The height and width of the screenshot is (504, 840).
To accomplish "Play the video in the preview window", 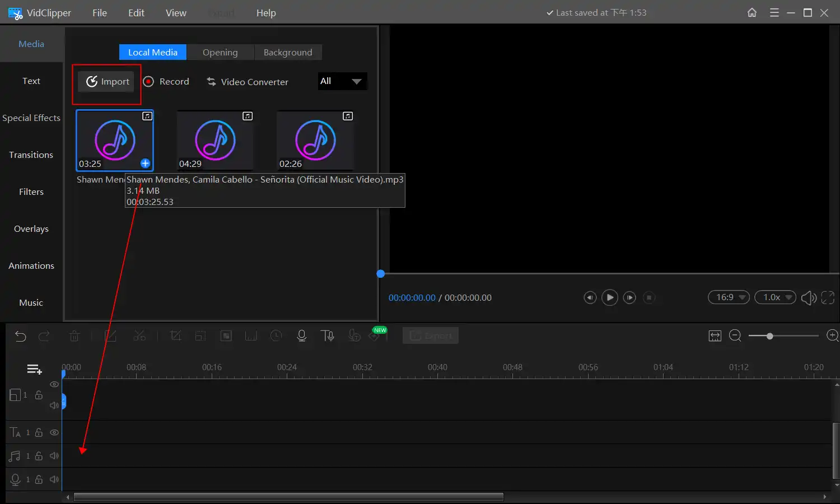I will (609, 297).
